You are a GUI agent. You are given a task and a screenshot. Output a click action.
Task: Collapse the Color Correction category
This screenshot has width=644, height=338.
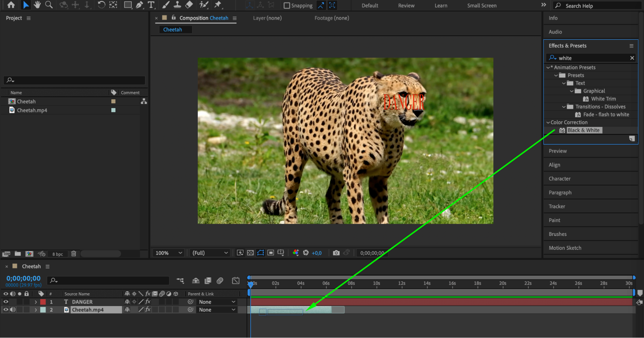548,122
